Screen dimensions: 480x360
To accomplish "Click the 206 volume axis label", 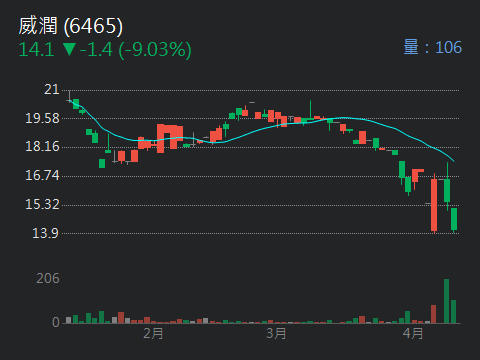I will click(x=48, y=278).
